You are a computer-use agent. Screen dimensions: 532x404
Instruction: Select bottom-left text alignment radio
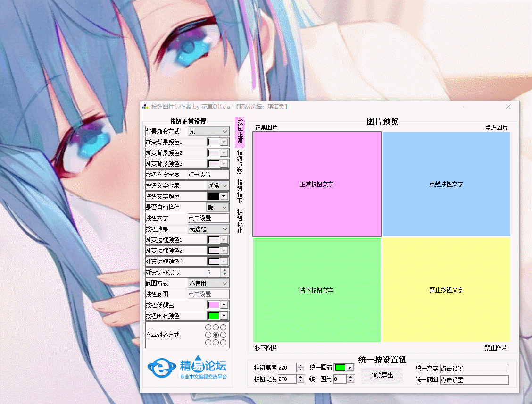(x=208, y=343)
